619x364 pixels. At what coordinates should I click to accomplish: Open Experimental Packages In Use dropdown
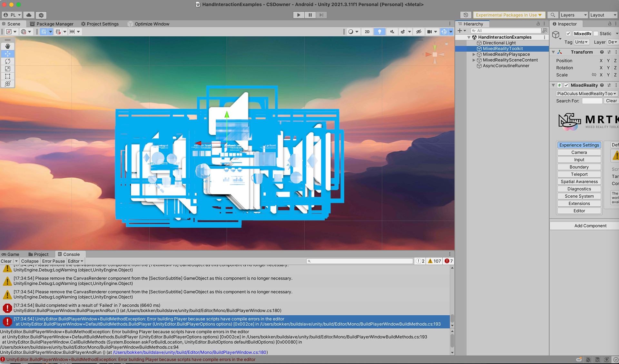tap(509, 15)
